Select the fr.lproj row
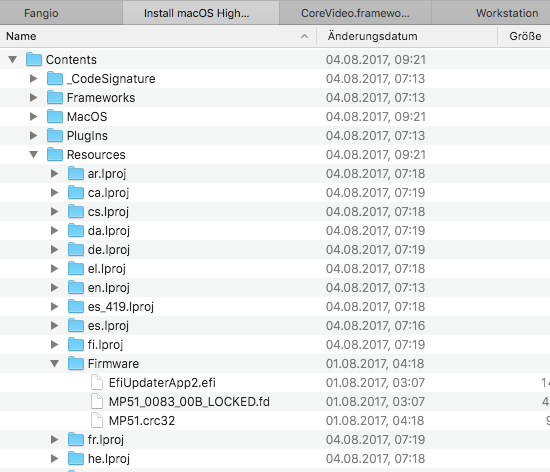Image resolution: width=550 pixels, height=472 pixels. tap(275, 439)
